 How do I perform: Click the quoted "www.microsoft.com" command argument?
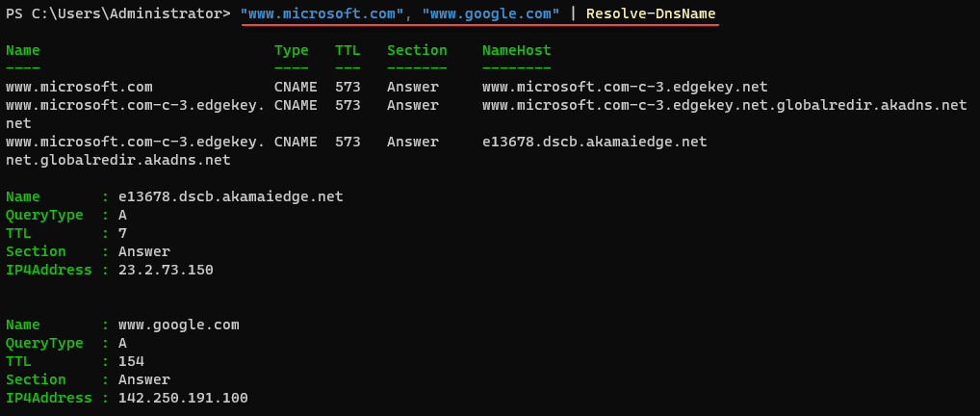[322, 13]
